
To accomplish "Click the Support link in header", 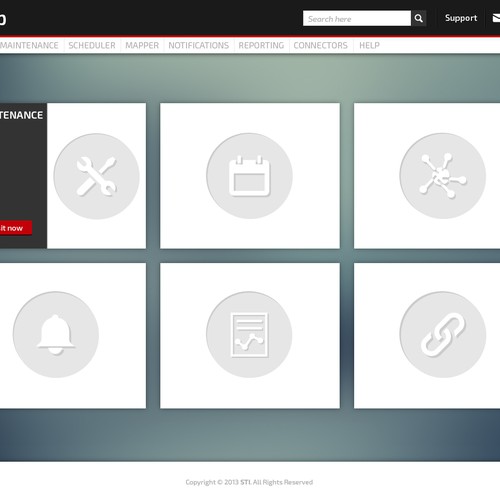I will 461,18.
